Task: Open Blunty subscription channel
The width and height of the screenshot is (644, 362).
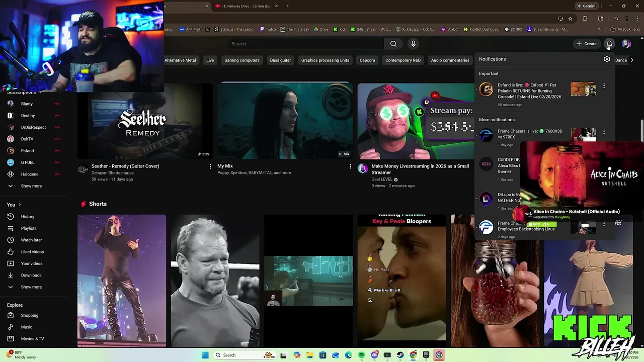Action: 33,104
